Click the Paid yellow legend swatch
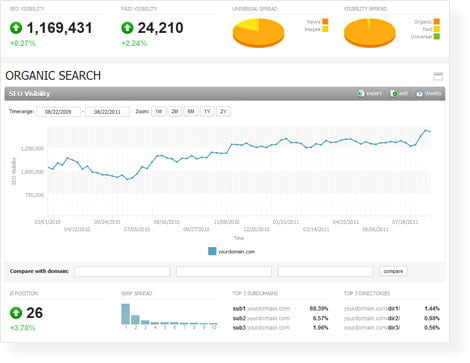The width and height of the screenshot is (470, 363). 436,29
